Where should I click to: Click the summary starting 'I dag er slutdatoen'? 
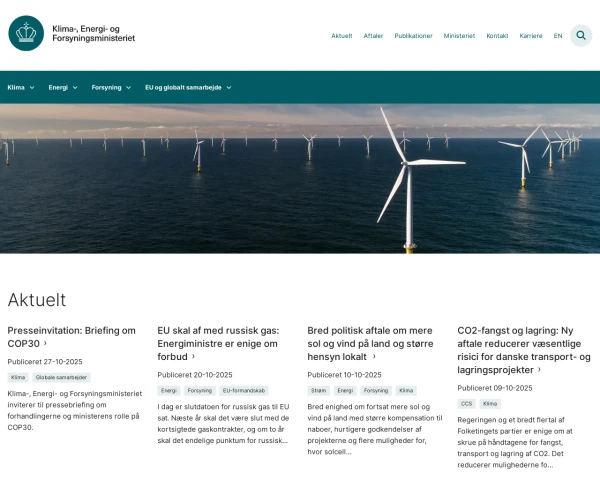pyautogui.click(x=223, y=424)
